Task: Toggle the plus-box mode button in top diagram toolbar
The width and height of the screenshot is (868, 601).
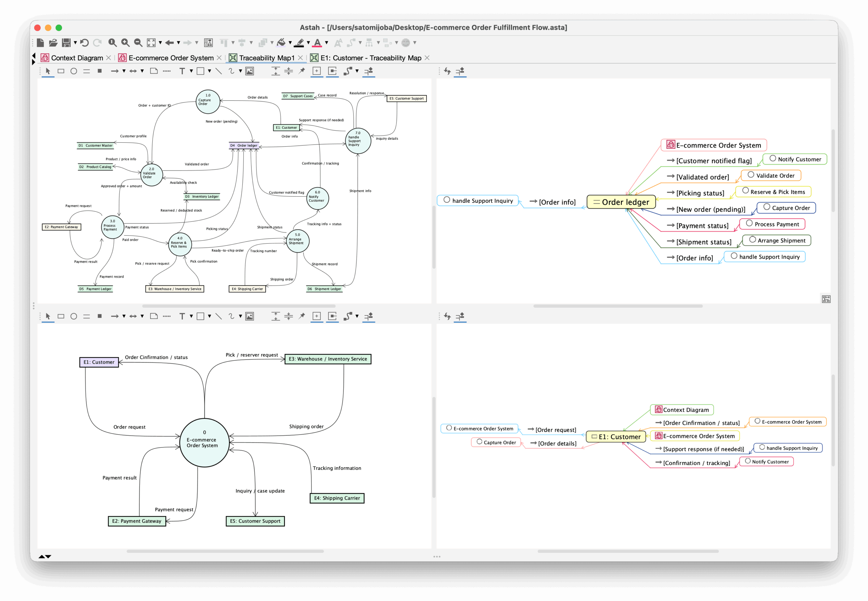Action: 317,71
